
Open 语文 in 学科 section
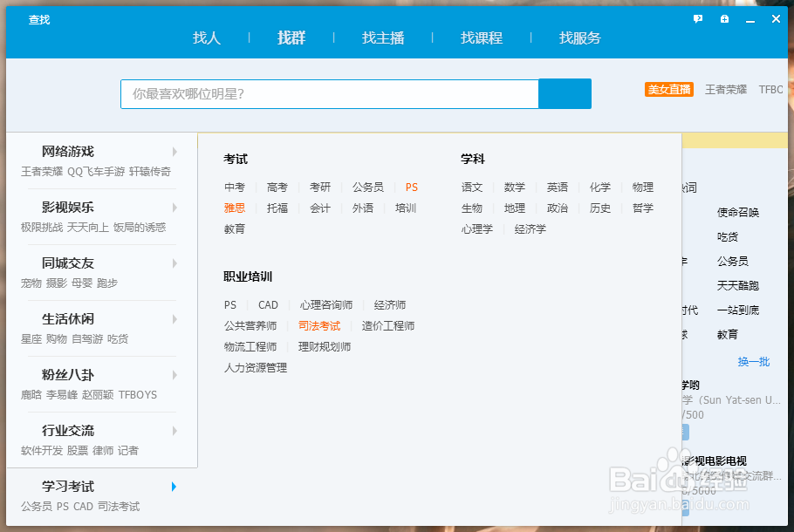point(472,188)
